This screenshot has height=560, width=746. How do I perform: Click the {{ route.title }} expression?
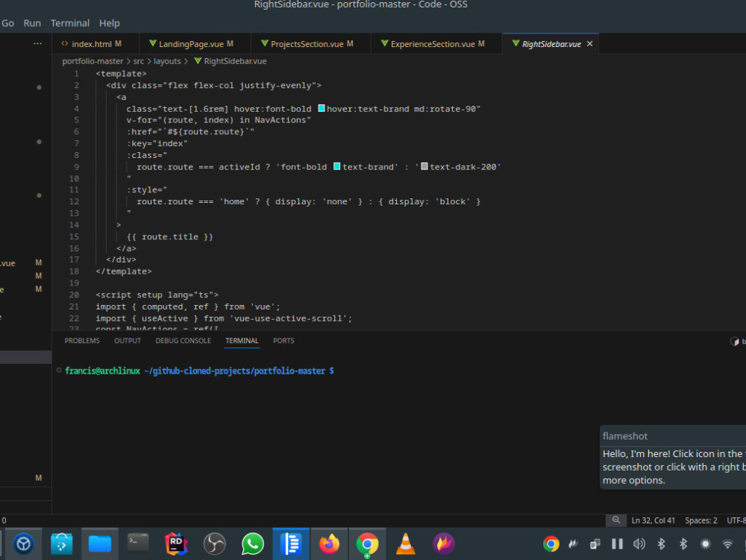(170, 236)
